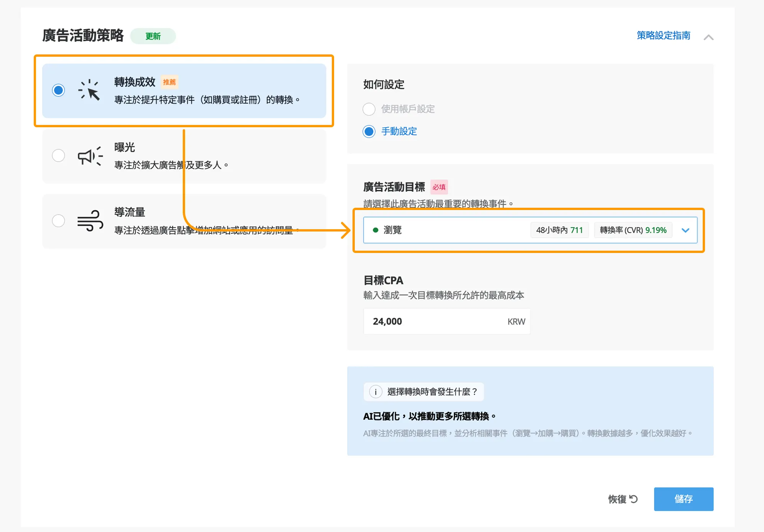Click the orange 推薦 badge

point(169,82)
